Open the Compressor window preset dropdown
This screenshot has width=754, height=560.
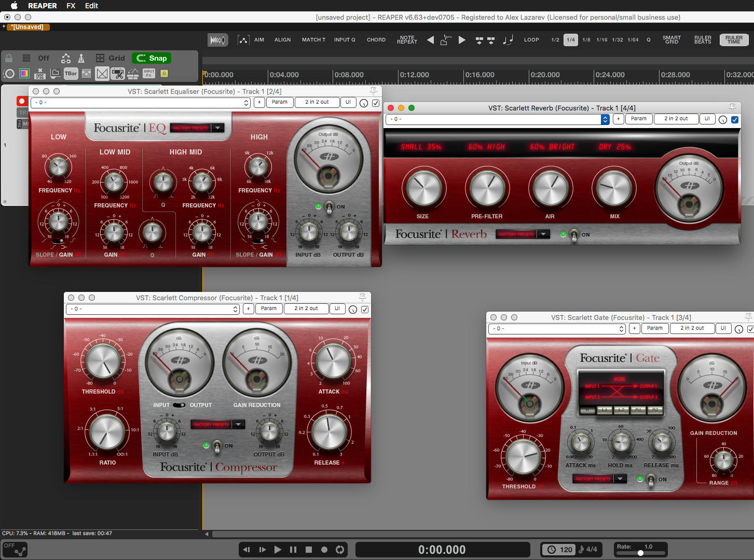point(154,309)
